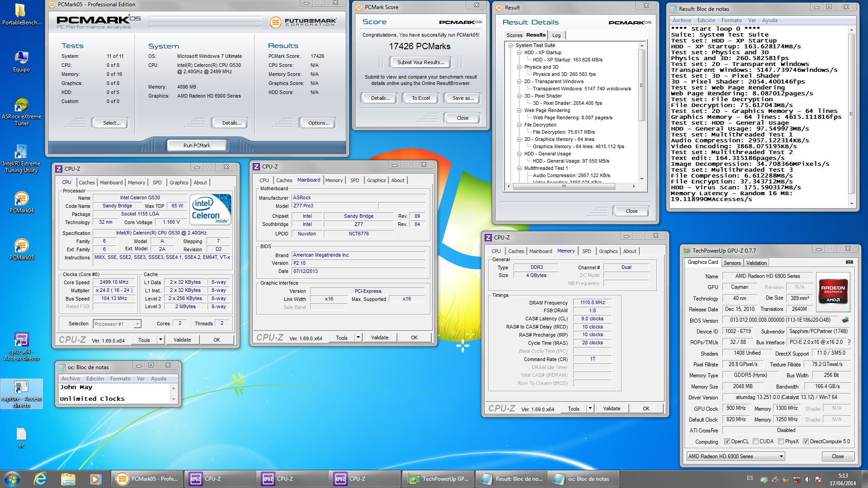Click GPU-Z screenshot camera icon
Screen dimensions: 868x488
pyautogui.click(x=849, y=262)
